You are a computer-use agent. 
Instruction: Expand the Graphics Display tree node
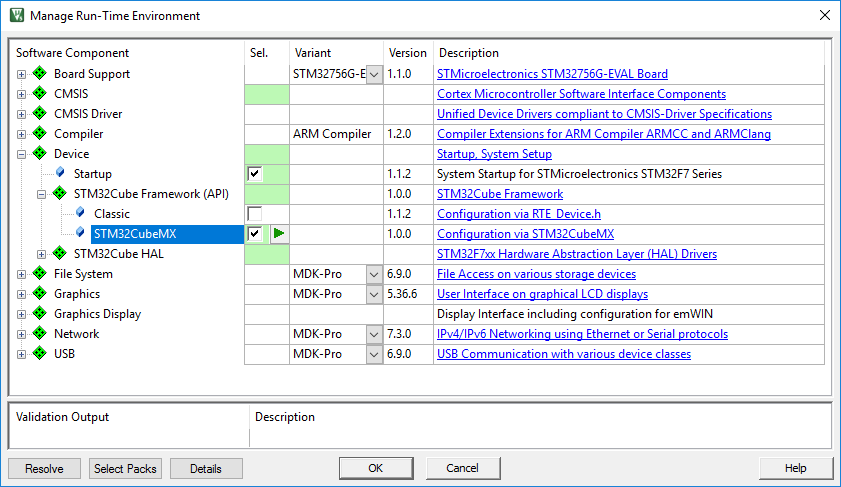coord(21,314)
